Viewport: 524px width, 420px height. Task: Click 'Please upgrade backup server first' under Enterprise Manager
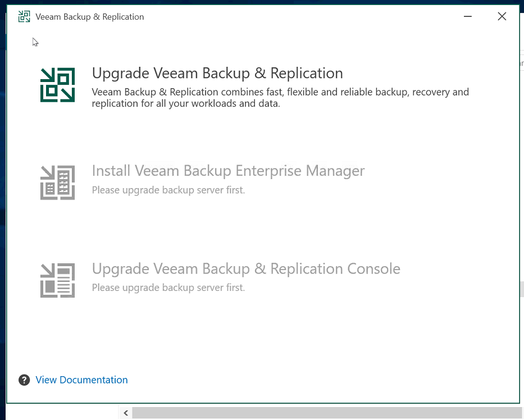(x=168, y=190)
